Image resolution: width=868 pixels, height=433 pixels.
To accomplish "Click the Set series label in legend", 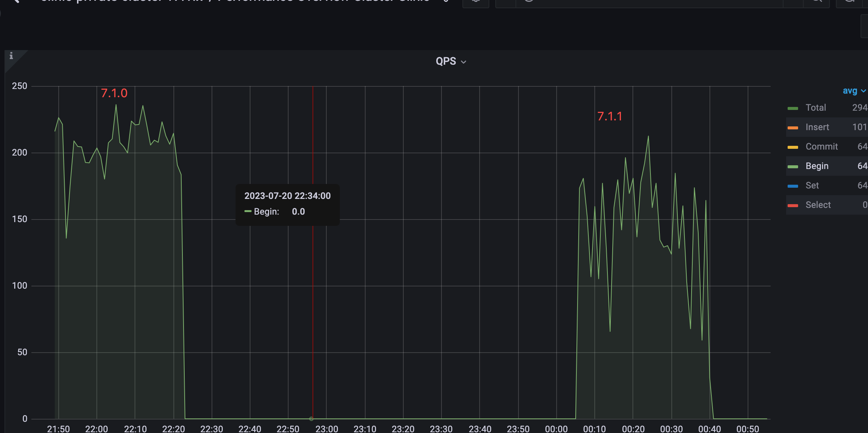I will tap(813, 185).
